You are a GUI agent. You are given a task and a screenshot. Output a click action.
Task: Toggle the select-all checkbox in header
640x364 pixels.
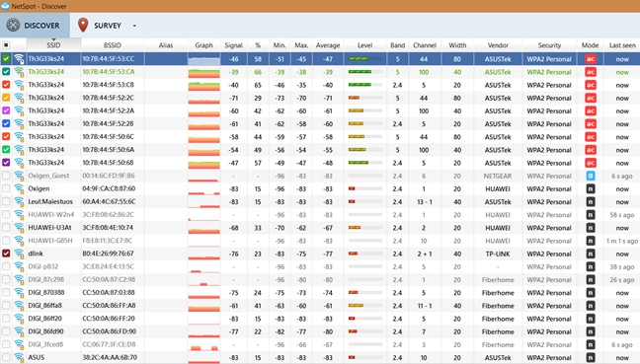coord(6,45)
